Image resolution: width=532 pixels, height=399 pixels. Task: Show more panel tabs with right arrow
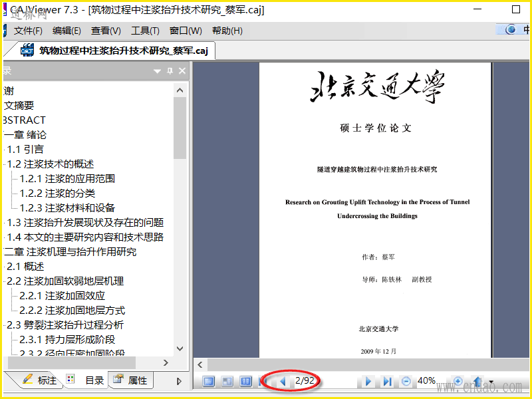click(179, 381)
